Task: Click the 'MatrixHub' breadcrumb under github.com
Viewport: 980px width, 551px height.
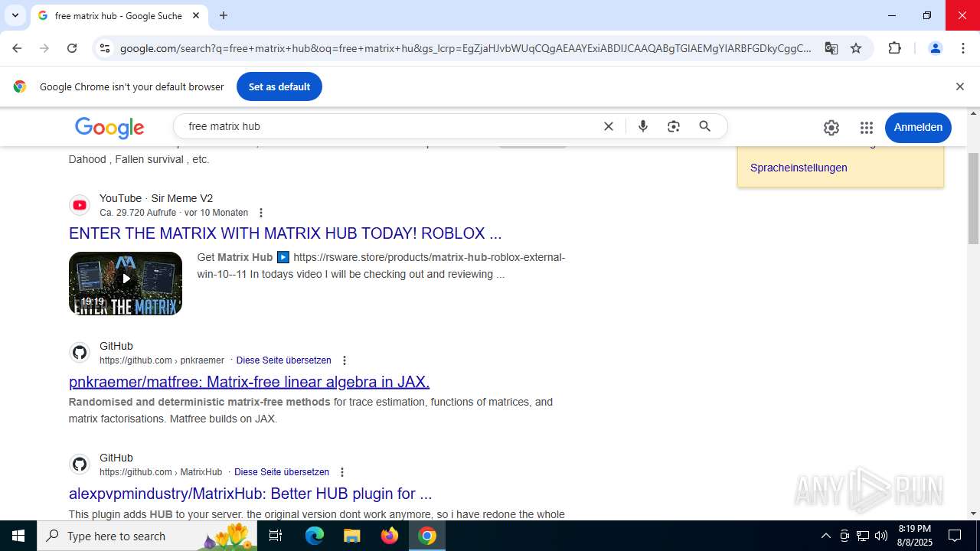Action: click(x=201, y=472)
